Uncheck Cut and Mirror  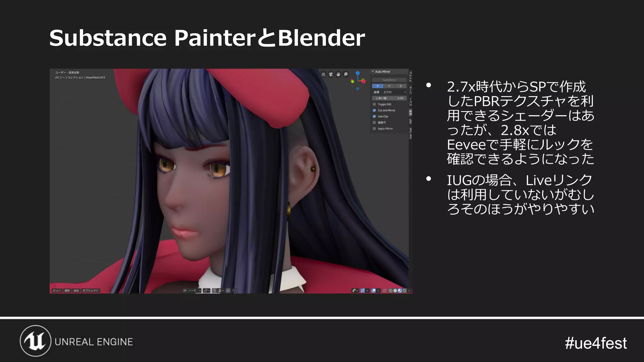click(x=374, y=110)
